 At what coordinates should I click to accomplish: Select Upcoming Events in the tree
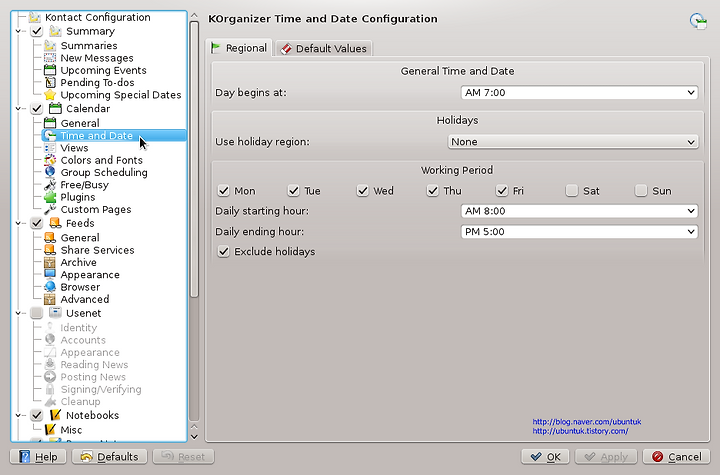pyautogui.click(x=103, y=70)
